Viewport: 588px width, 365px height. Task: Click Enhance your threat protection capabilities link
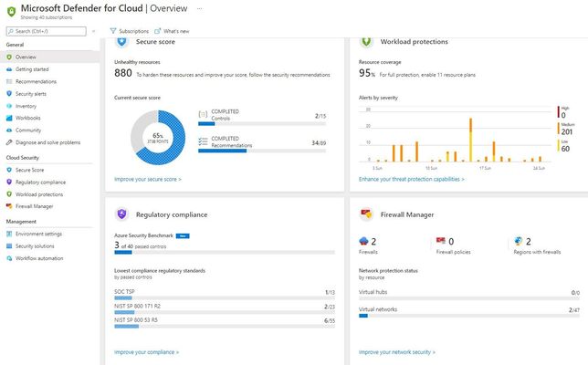click(x=412, y=179)
